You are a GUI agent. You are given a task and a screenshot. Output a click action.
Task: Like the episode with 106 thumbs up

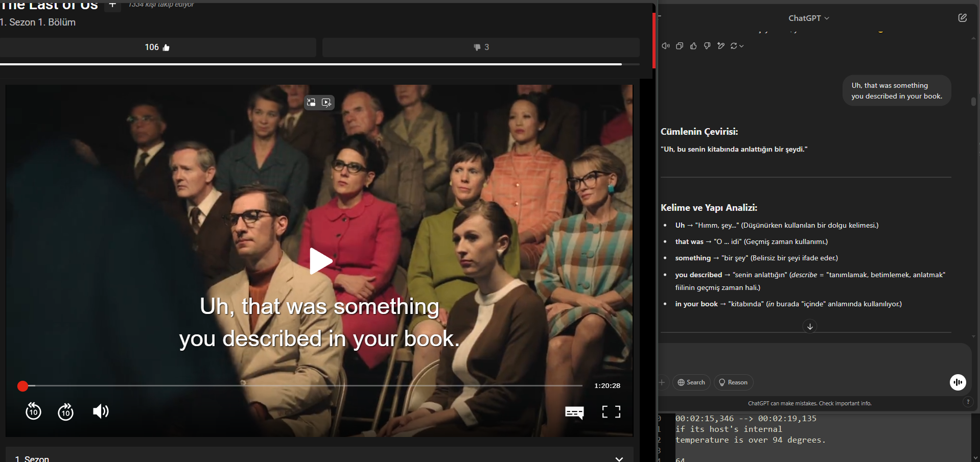point(157,47)
